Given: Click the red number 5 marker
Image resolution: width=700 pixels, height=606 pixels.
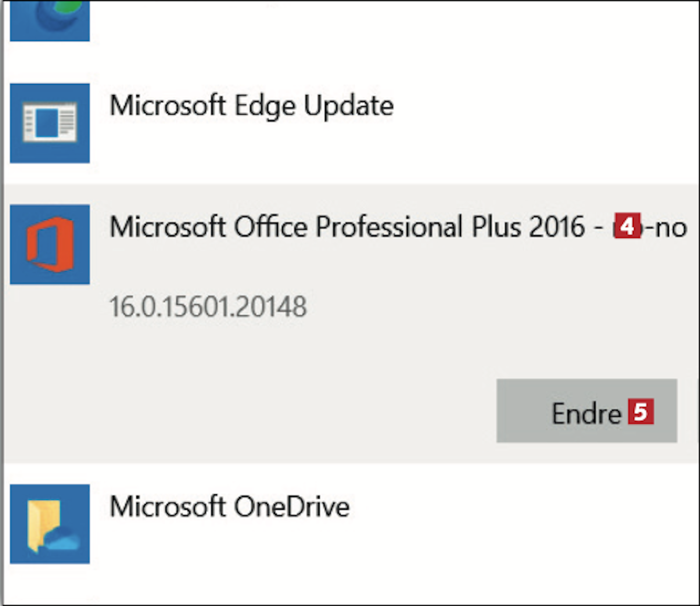Looking at the screenshot, I should pos(641,411).
